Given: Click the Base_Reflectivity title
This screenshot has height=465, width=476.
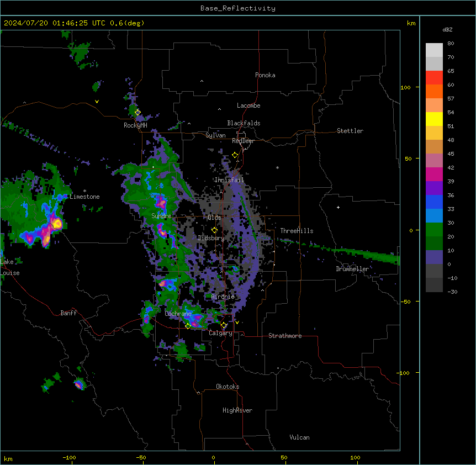Looking at the screenshot, I should (238, 8).
